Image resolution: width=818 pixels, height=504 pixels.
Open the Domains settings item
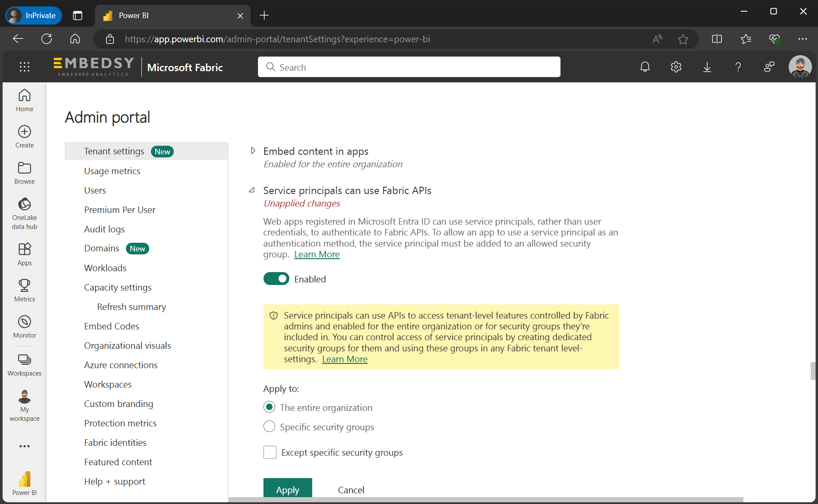point(102,248)
